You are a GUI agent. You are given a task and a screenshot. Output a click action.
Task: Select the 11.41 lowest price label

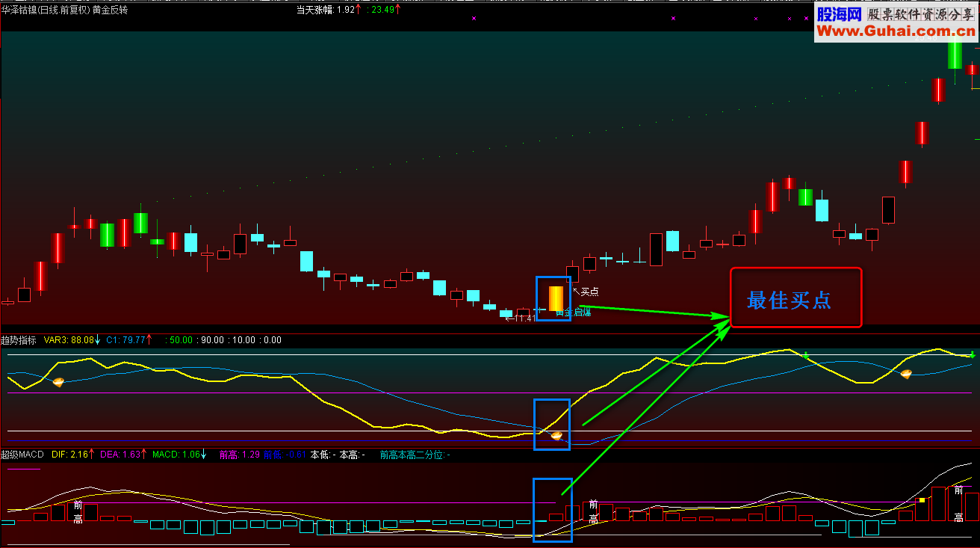[525, 318]
